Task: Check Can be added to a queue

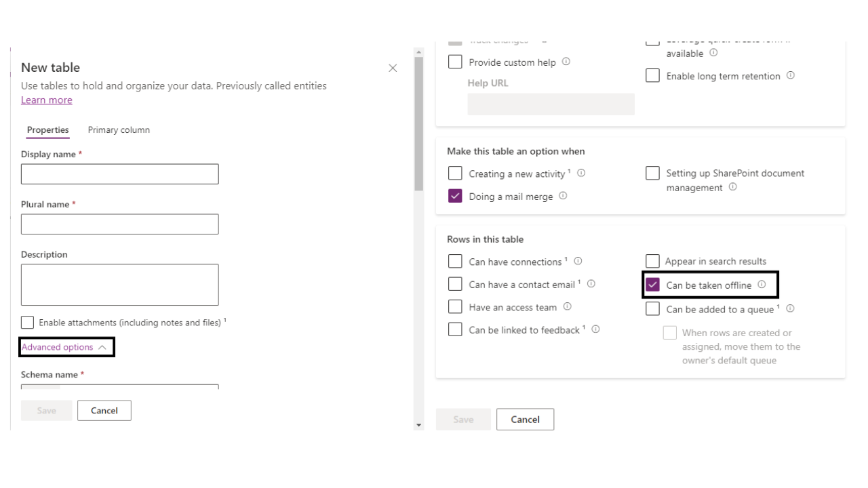Action: click(652, 309)
